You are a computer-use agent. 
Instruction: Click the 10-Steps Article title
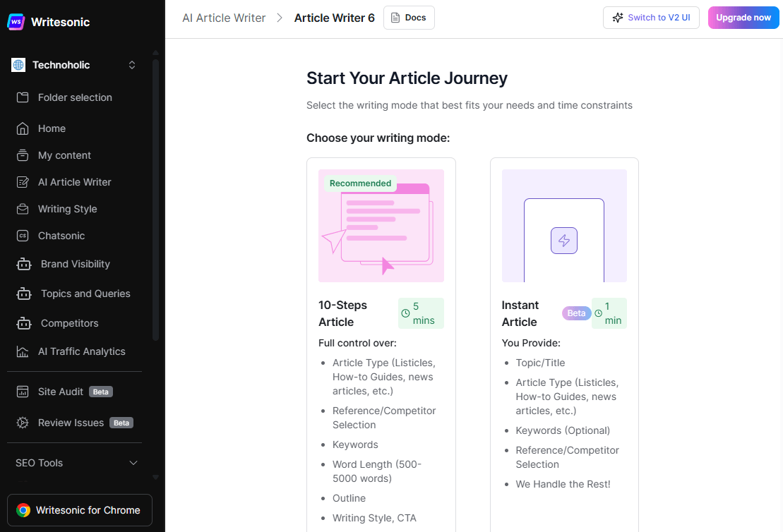coord(342,313)
